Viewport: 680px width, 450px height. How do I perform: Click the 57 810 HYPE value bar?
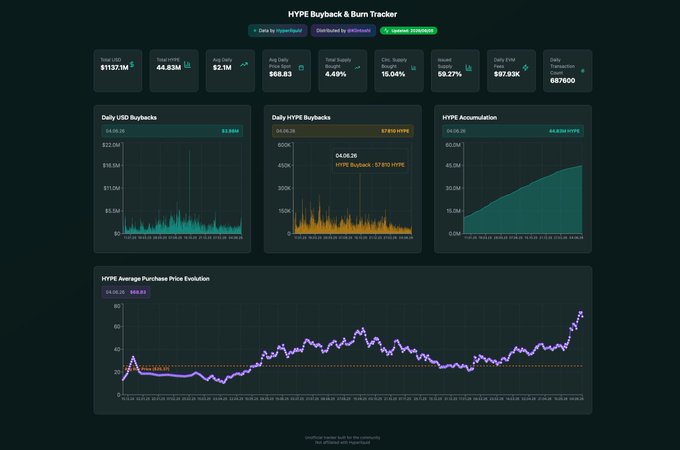[343, 131]
